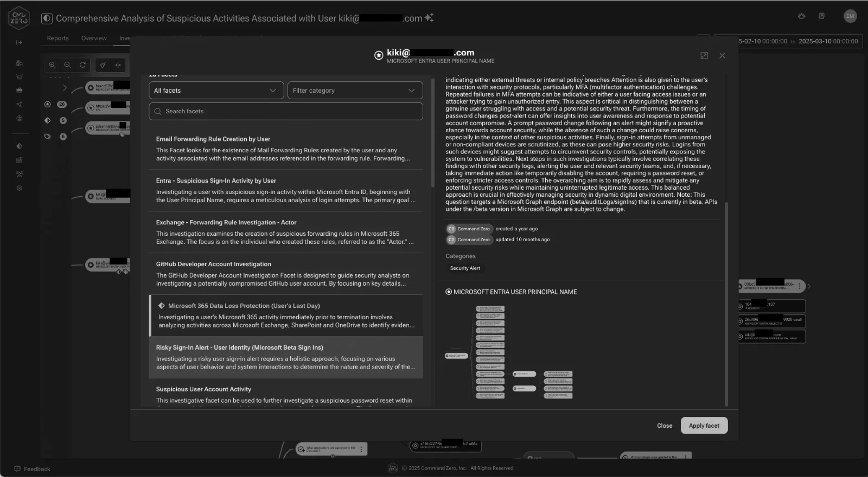Select Exchange - Forwarding Rule Investigation - Actor facet
This screenshot has height=477, width=868.
coord(286,232)
